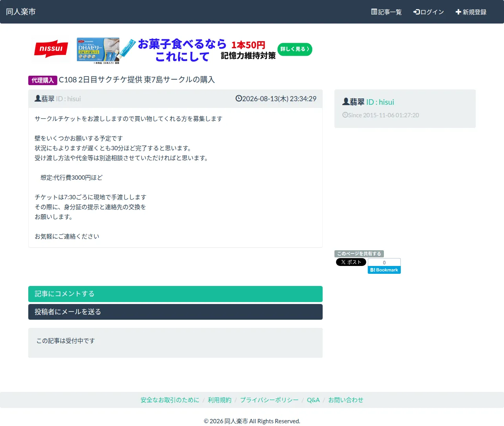Viewport: 504px width, 426px height.
Task: Click the line チケットは7:30ごろに現地で手渡しします
Action: 90,197
